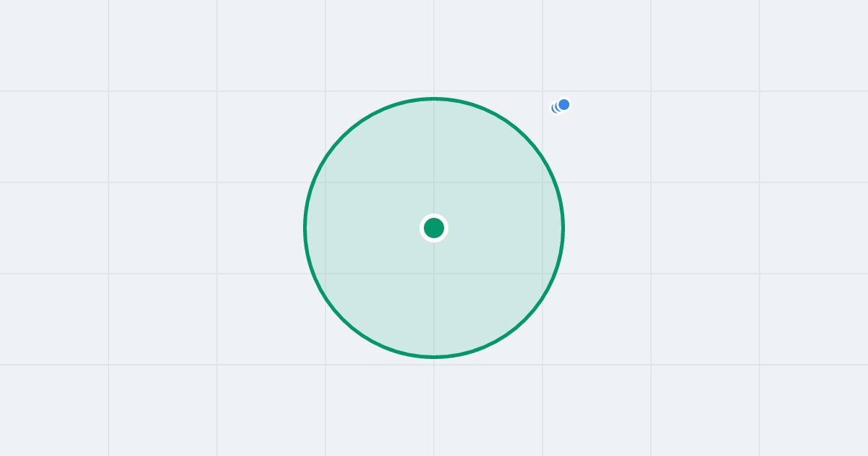The image size is (868, 456).
Task: Select the green center point marker
Action: 434,228
